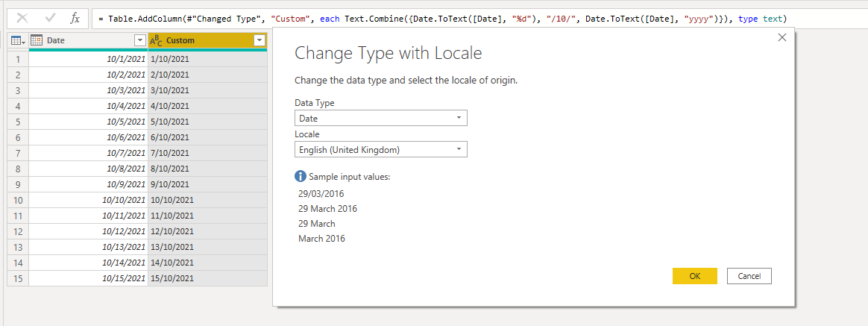
Task: Close the Change Type with Locale dialog
Action: pyautogui.click(x=781, y=37)
